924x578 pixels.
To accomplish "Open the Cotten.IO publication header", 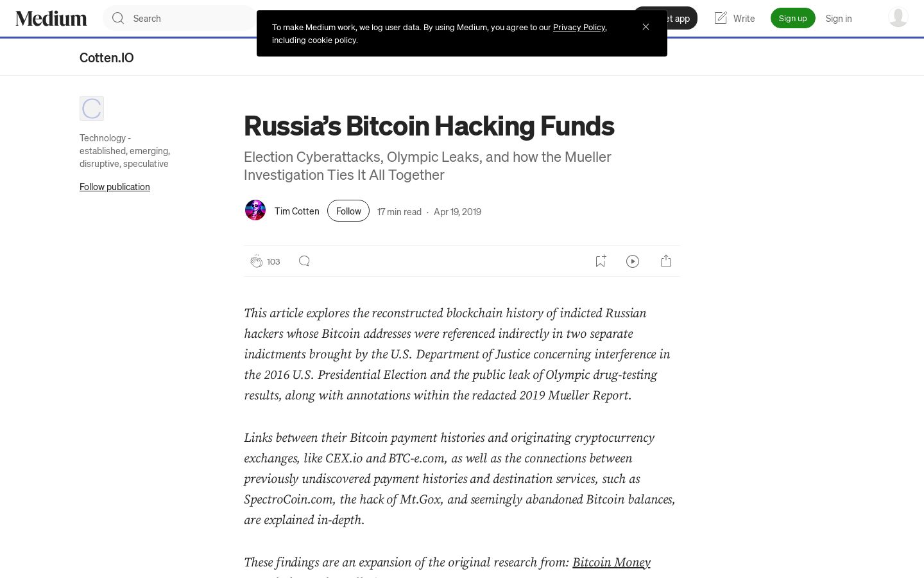I will [x=107, y=57].
